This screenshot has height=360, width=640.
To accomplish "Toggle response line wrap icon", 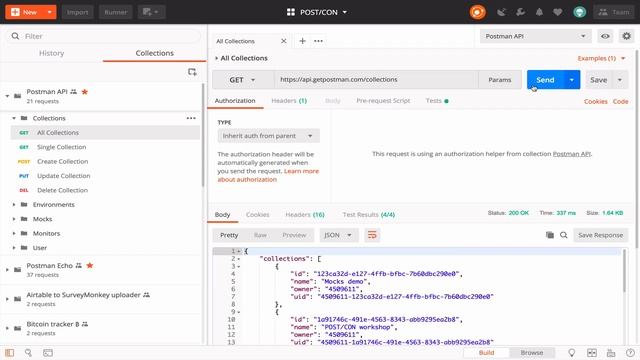I will click(372, 235).
